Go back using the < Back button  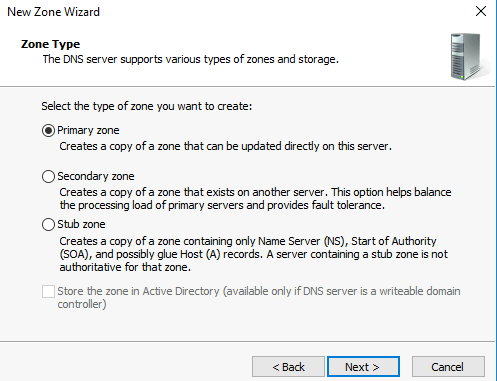click(288, 367)
